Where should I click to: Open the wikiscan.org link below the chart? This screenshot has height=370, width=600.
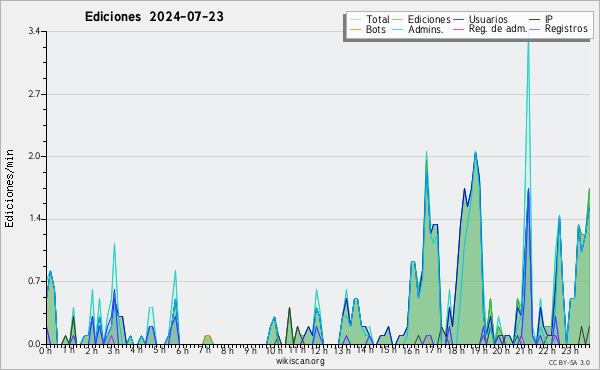coord(300,361)
